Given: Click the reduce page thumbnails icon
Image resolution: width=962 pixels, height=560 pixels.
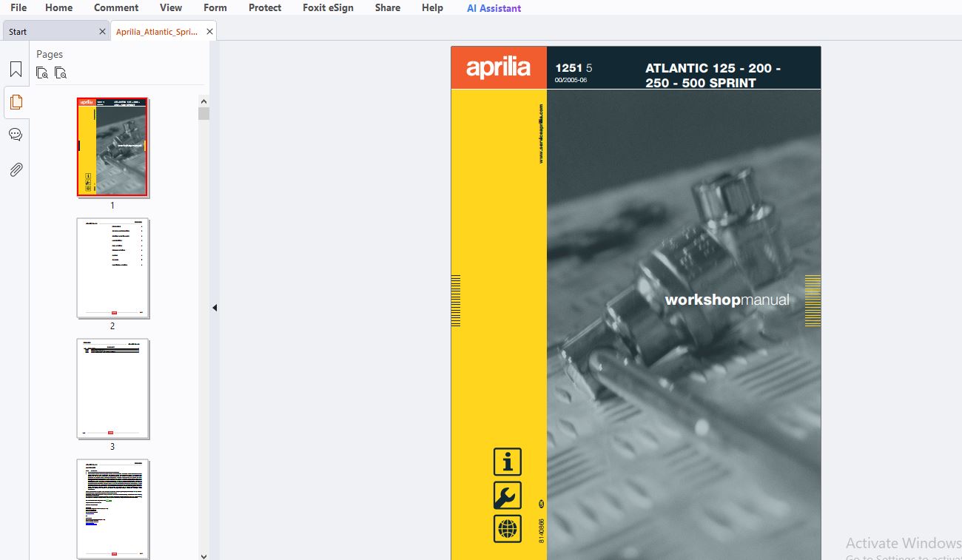Looking at the screenshot, I should [x=61, y=72].
